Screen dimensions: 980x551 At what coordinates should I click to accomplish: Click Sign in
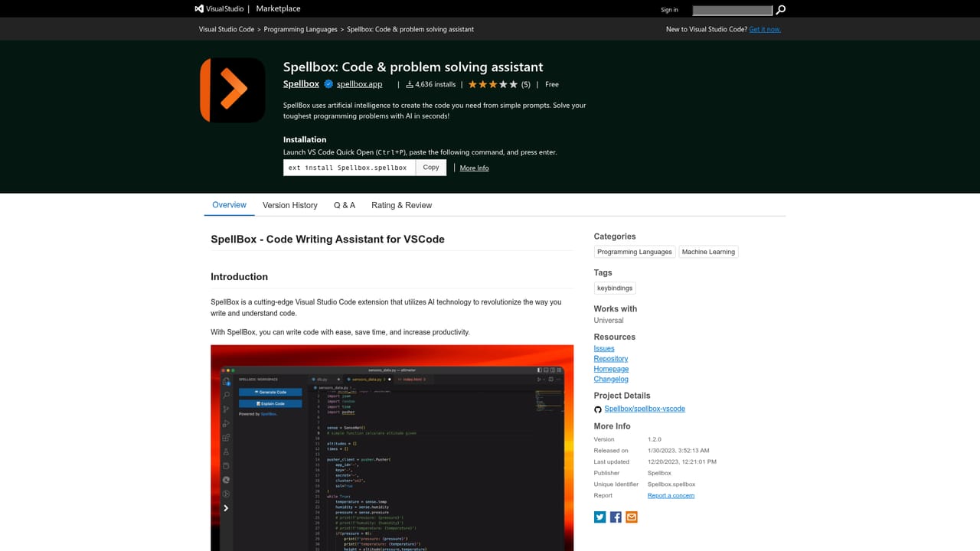(x=669, y=10)
